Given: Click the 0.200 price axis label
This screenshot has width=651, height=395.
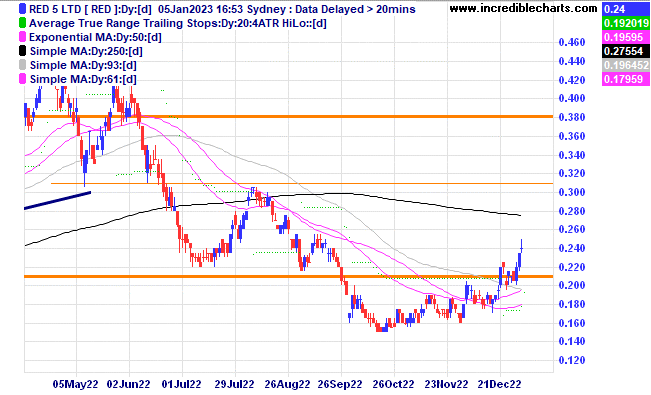Looking at the screenshot, I should [x=572, y=286].
